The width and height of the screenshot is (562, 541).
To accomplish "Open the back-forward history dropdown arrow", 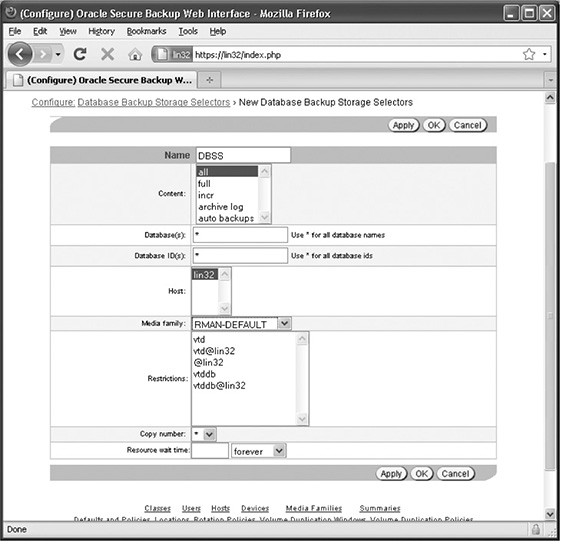I will click(58, 54).
